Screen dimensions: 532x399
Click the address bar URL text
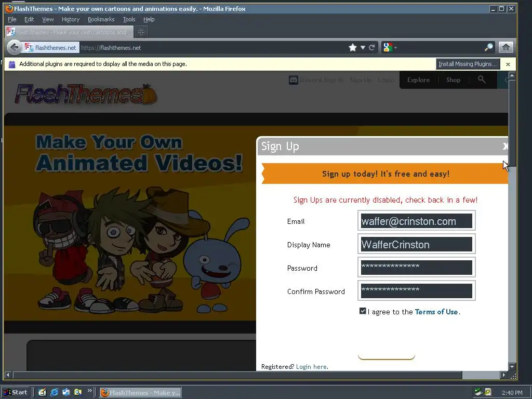pyautogui.click(x=111, y=48)
